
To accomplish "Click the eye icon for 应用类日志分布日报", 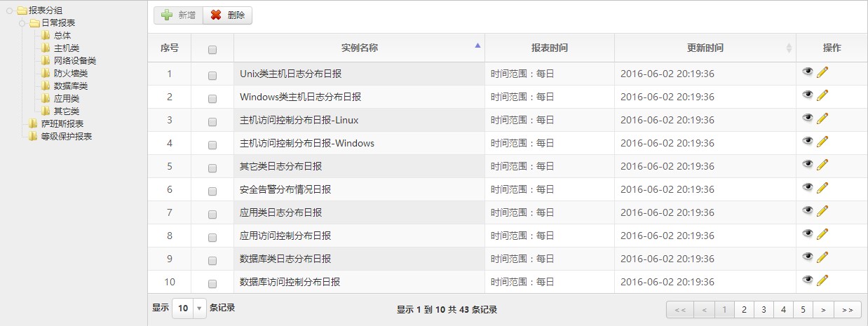I will tap(808, 211).
